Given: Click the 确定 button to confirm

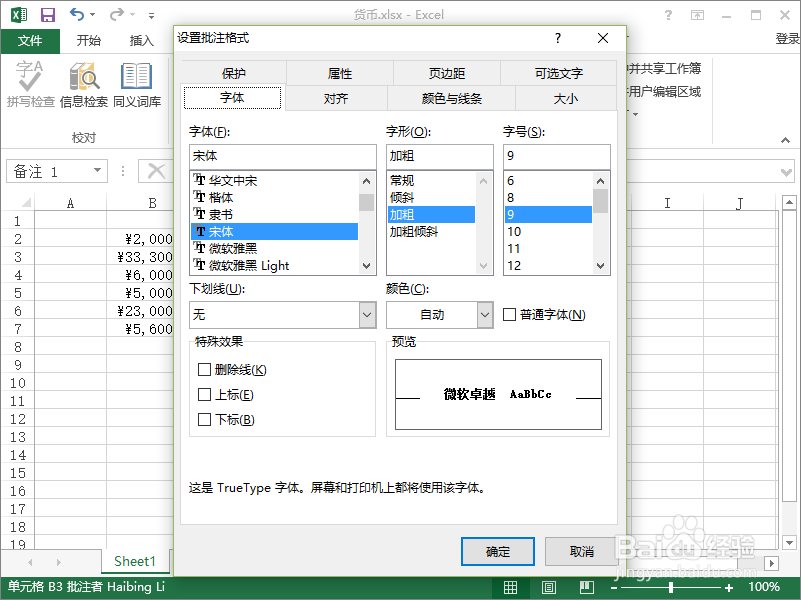Looking at the screenshot, I should (497, 551).
